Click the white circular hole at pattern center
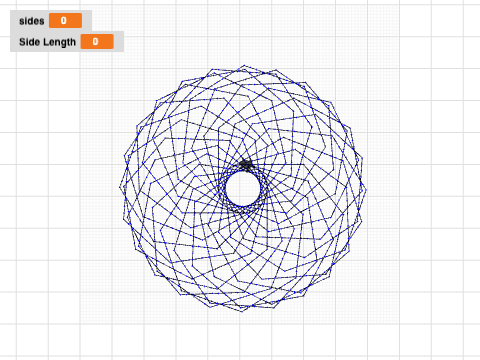Viewport: 480px width, 360px height. [x=243, y=188]
